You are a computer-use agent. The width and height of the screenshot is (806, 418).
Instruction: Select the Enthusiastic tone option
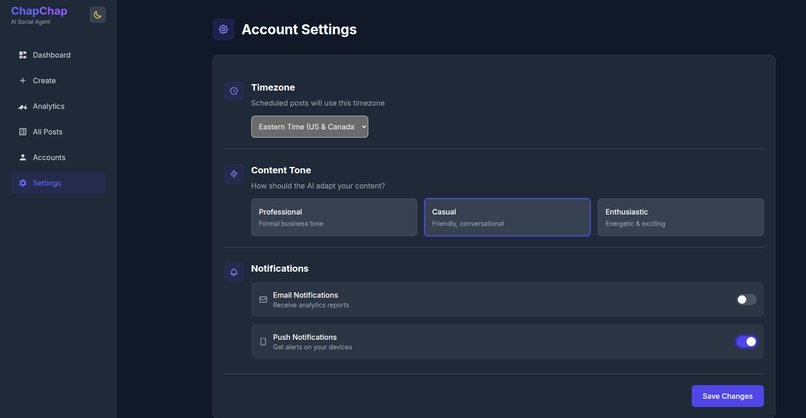[681, 217]
